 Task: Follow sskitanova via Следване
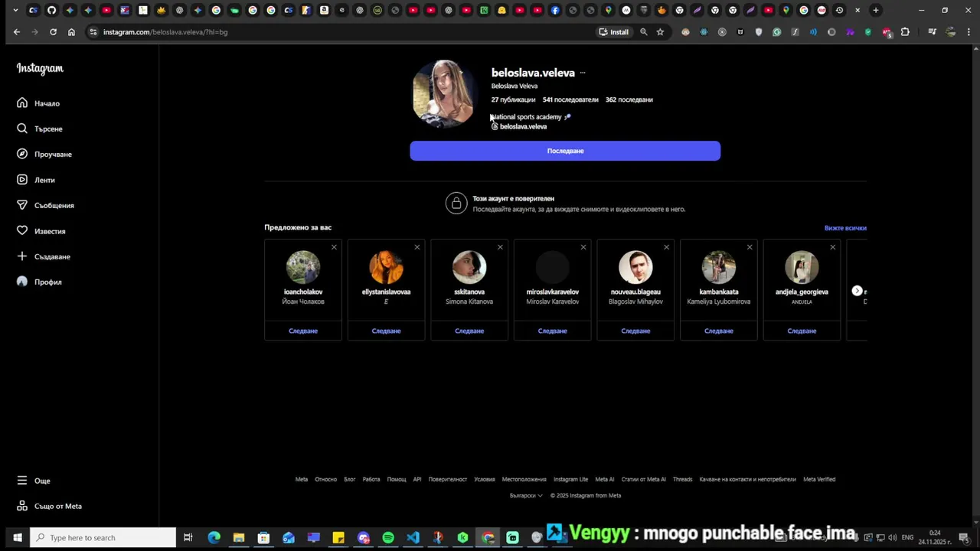pyautogui.click(x=469, y=331)
